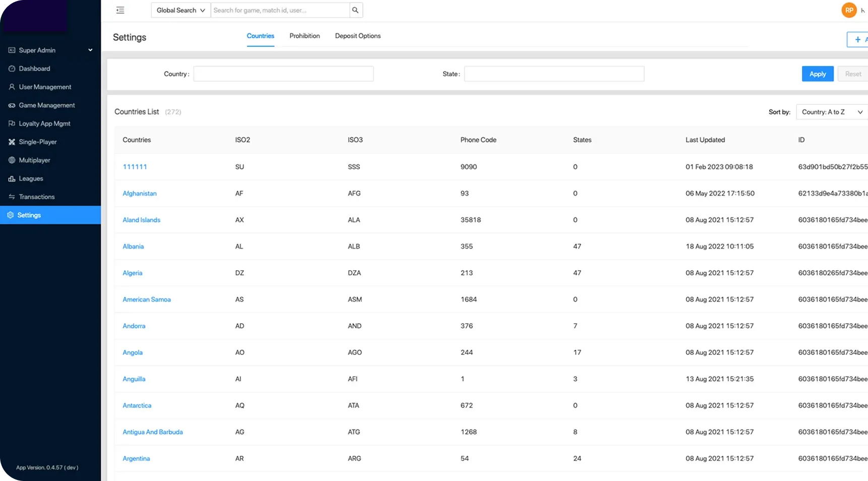Click the RP user avatar
Viewport: 868px width, 481px height.
849,10
